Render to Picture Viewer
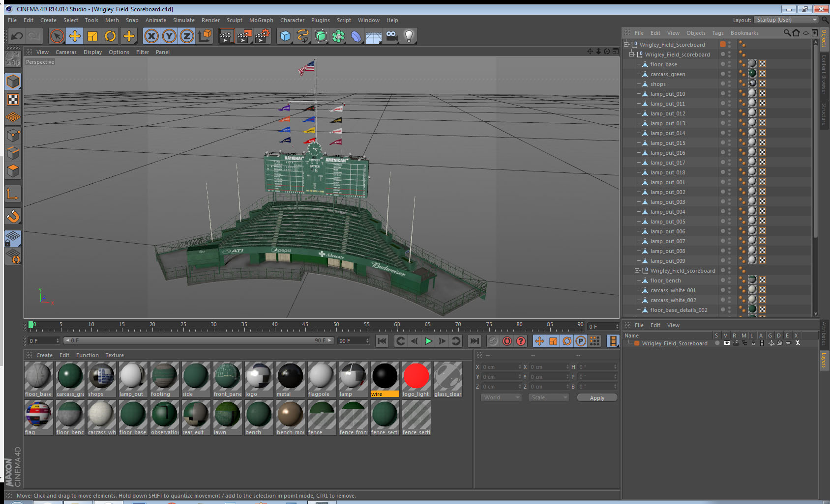The image size is (830, 504). (x=244, y=36)
